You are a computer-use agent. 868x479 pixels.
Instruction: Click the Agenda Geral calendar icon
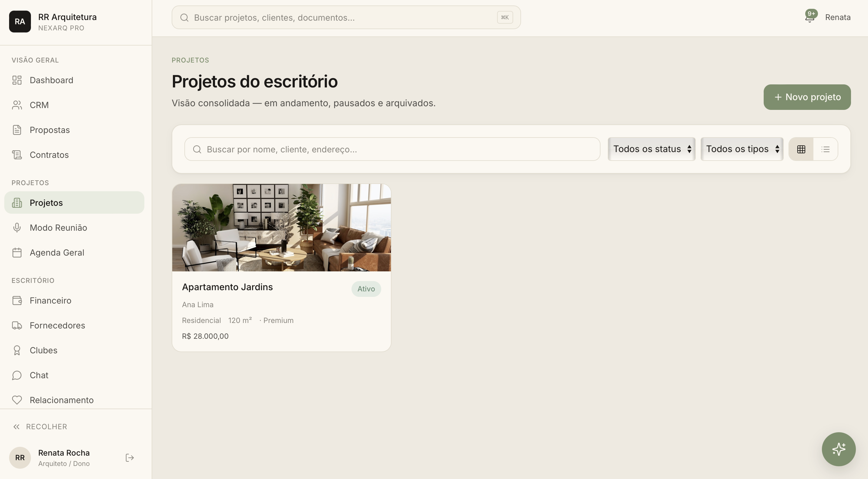(x=17, y=253)
